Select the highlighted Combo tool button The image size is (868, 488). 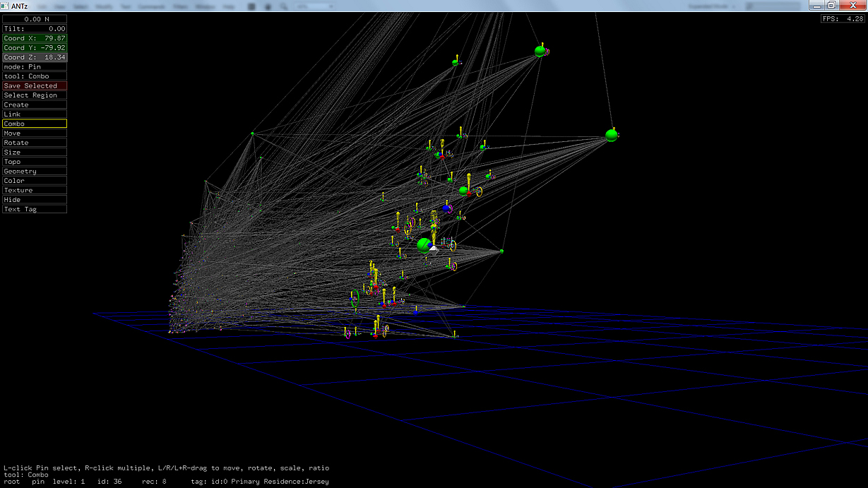coord(35,124)
